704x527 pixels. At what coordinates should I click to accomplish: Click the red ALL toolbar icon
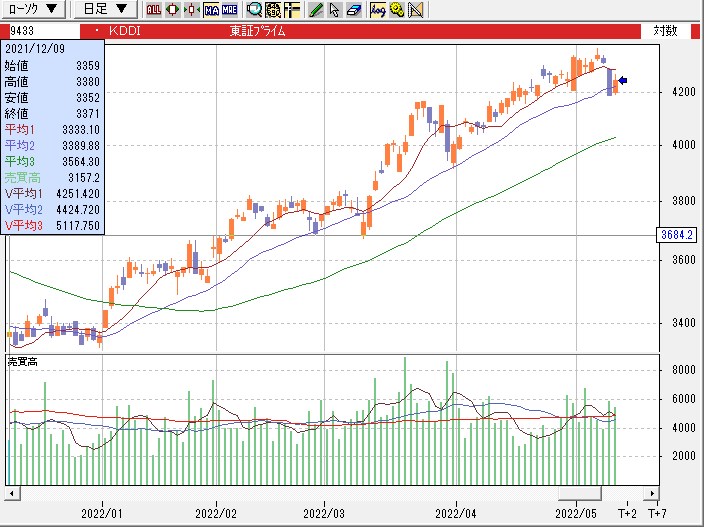153,10
